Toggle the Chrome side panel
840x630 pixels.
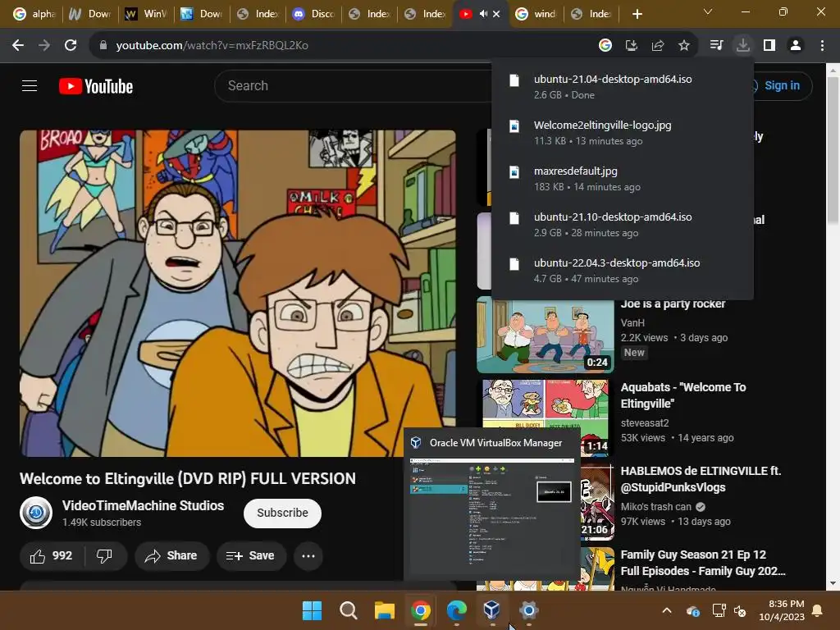point(769,46)
